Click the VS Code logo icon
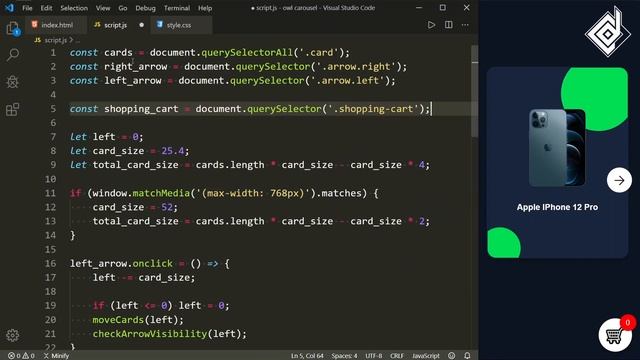The width and height of the screenshot is (640, 360). point(9,8)
